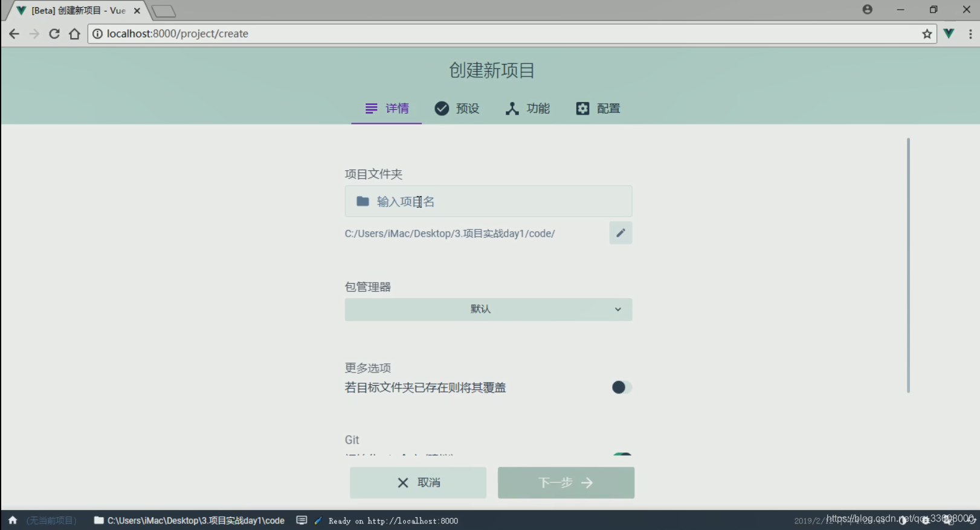The width and height of the screenshot is (980, 530).
Task: Click the Vue devtools extension icon
Action: coord(949,34)
